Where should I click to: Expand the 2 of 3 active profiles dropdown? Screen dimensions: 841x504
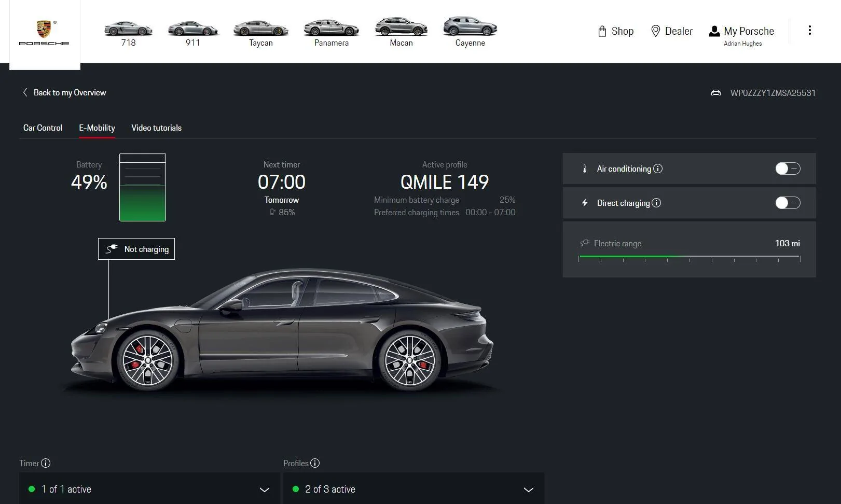(x=413, y=489)
